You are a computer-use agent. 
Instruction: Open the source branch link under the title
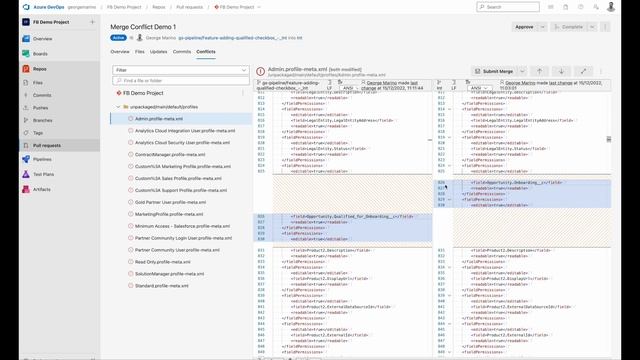pyautogui.click(x=233, y=38)
